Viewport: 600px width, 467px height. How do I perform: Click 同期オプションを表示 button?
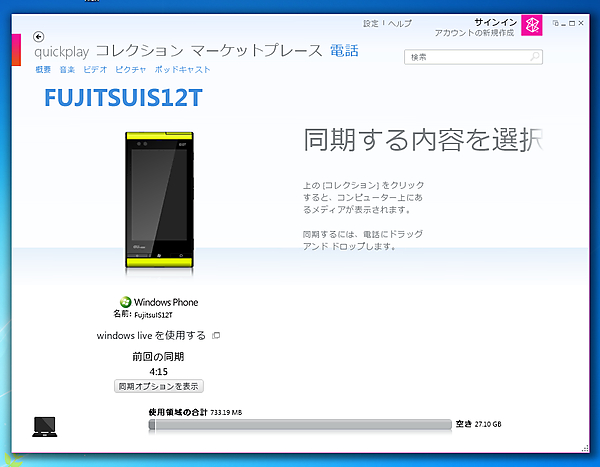[159, 386]
